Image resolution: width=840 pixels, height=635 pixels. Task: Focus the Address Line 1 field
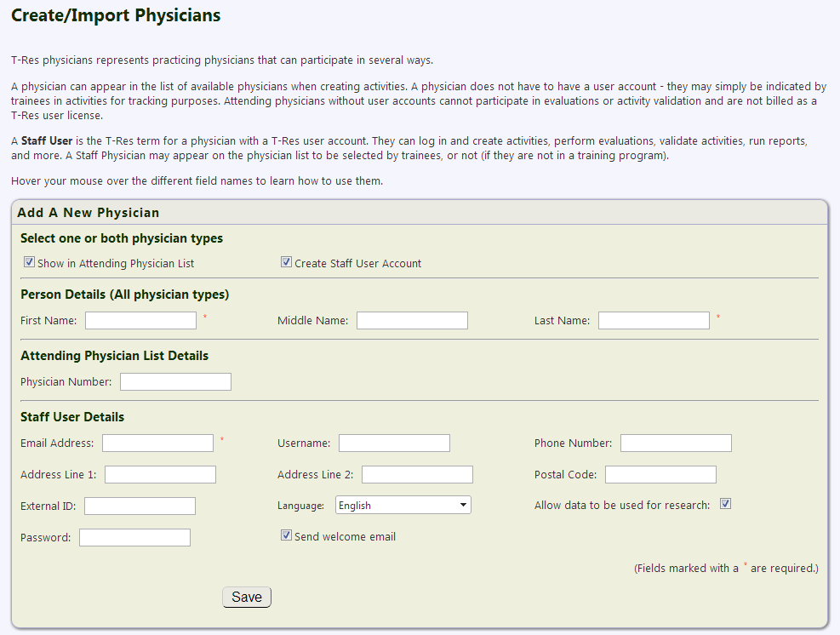coord(160,475)
